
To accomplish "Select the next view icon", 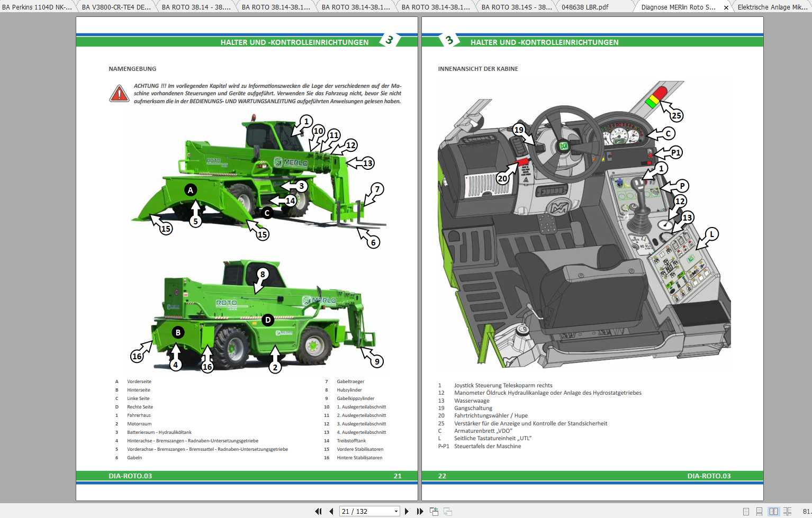I will click(x=447, y=511).
